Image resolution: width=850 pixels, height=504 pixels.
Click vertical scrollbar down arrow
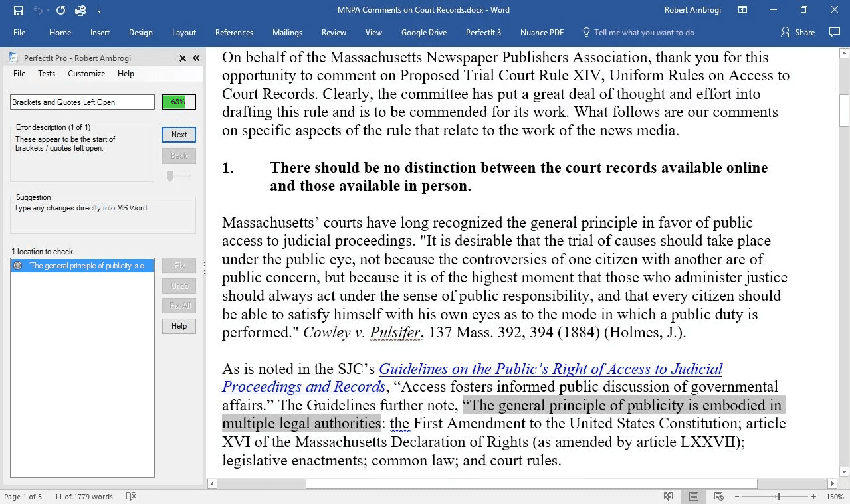click(x=844, y=473)
